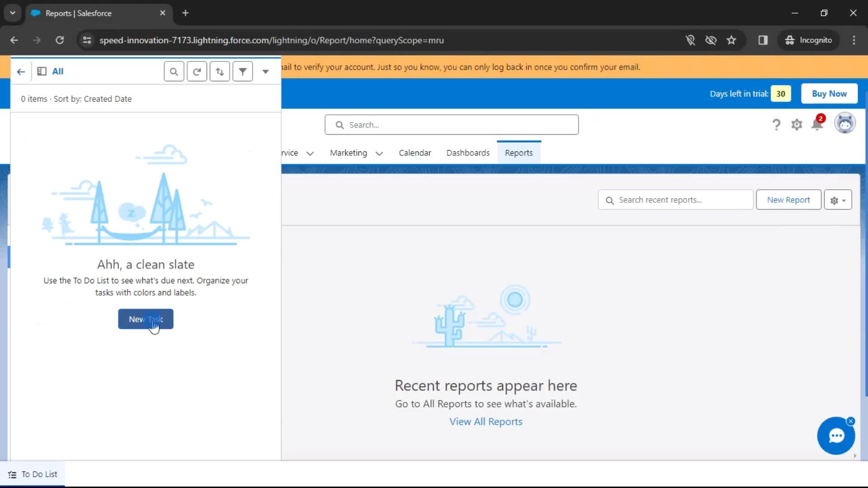Viewport: 868px width, 488px height.
Task: Open the browser side panel icon
Action: 763,40
